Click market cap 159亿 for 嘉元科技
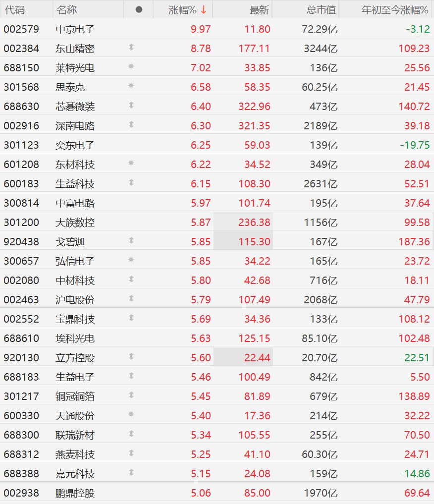The height and width of the screenshot is (504, 434). coord(324,474)
